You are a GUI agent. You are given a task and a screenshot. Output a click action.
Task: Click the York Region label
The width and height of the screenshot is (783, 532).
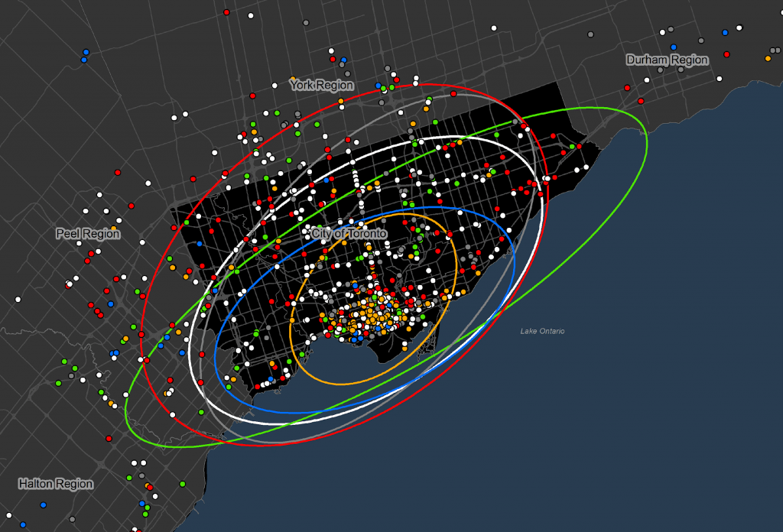(322, 85)
